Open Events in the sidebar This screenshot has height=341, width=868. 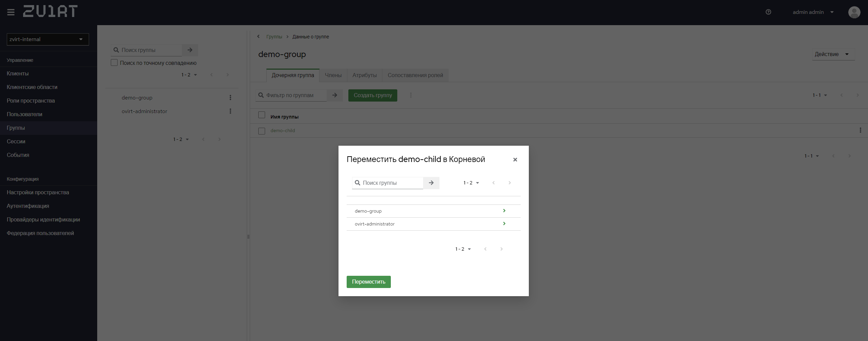(x=49, y=155)
